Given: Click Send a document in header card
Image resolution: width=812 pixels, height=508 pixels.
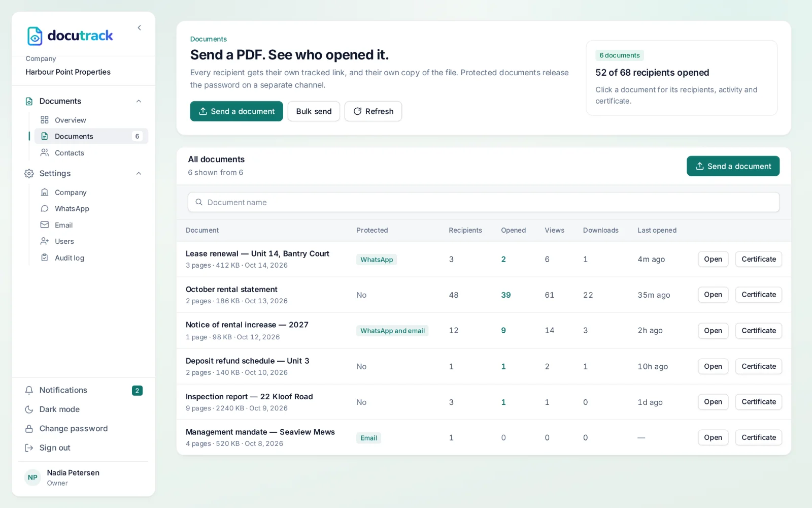Looking at the screenshot, I should click(x=236, y=111).
